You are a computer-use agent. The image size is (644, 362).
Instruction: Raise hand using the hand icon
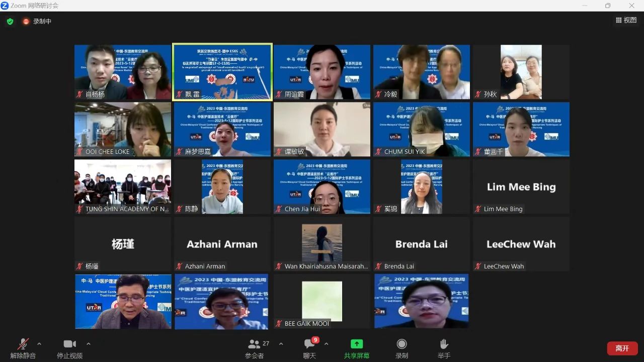coord(444,344)
